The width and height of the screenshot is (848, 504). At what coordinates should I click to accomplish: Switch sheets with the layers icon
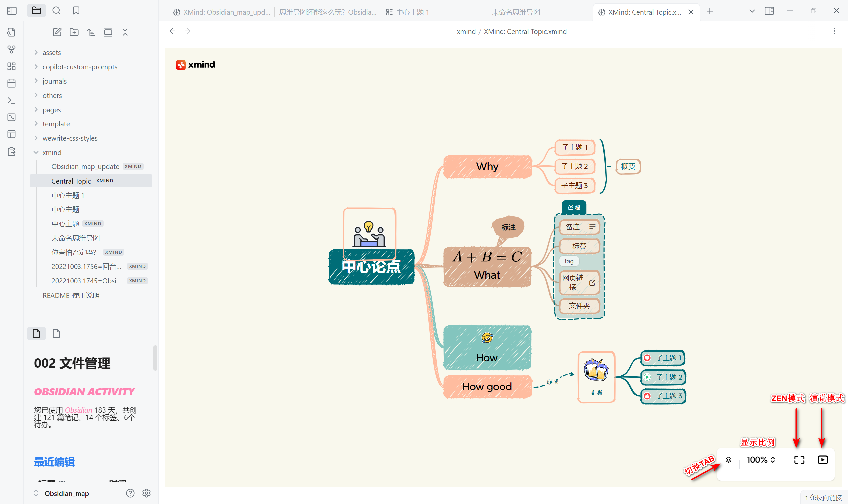click(728, 460)
